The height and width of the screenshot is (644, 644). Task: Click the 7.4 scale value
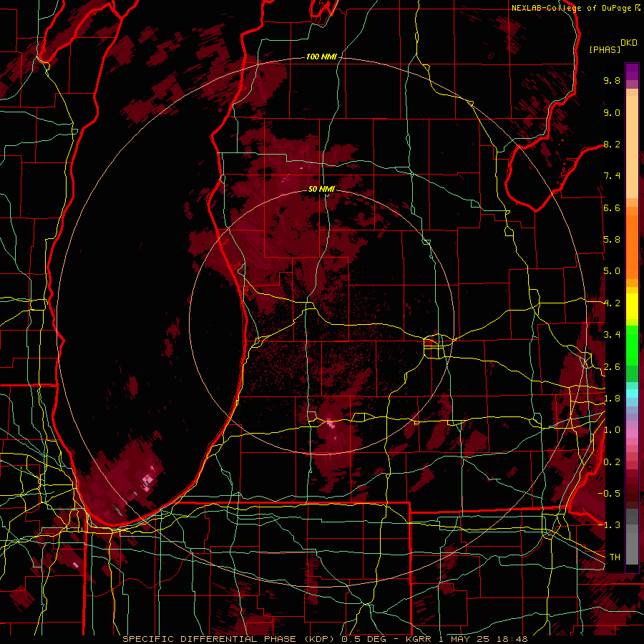tap(612, 176)
